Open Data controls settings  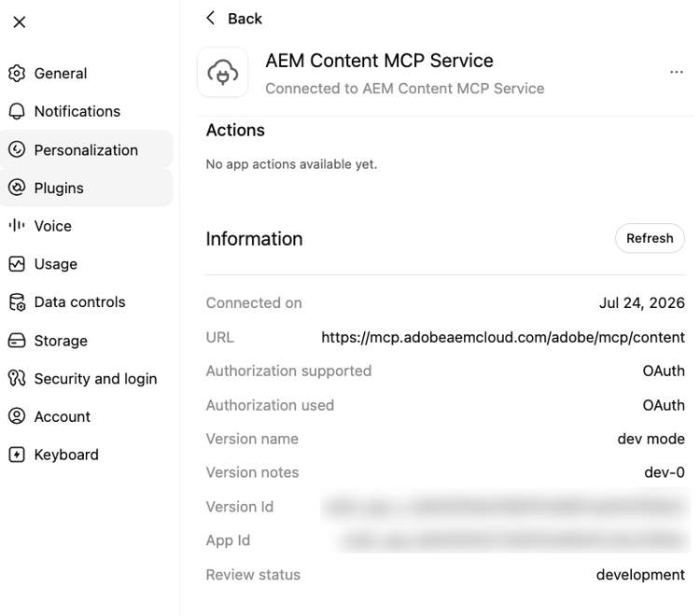[87, 302]
